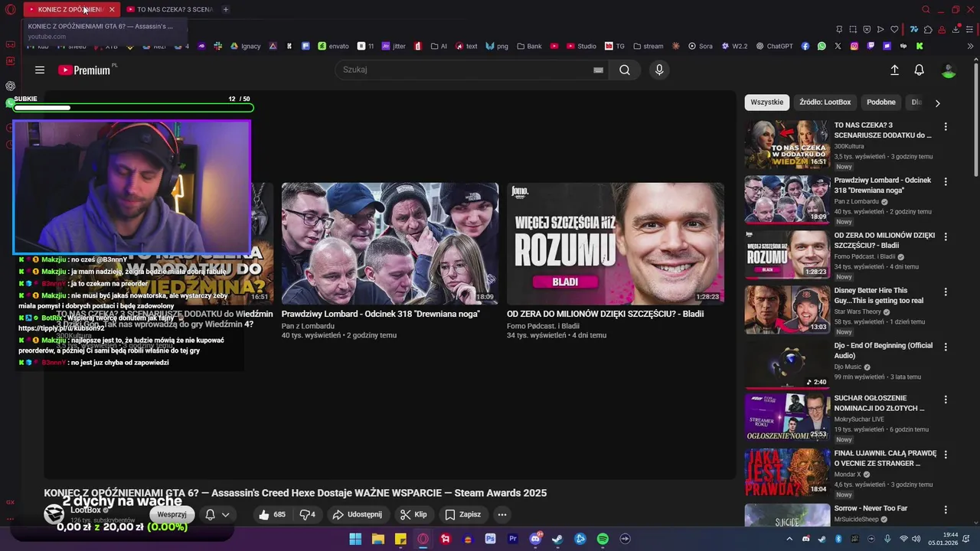Viewport: 980px width, 551px height.
Task: Click the Wesprzyj button
Action: tap(172, 514)
